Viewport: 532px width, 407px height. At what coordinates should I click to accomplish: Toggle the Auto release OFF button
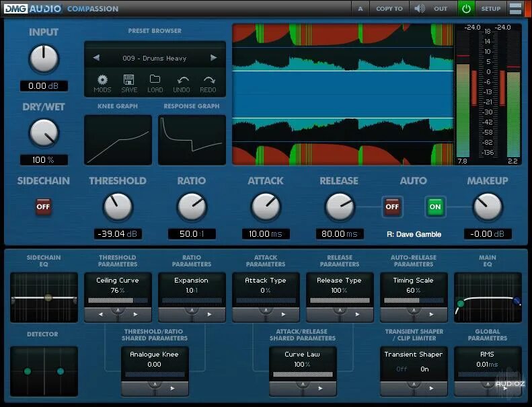point(392,207)
